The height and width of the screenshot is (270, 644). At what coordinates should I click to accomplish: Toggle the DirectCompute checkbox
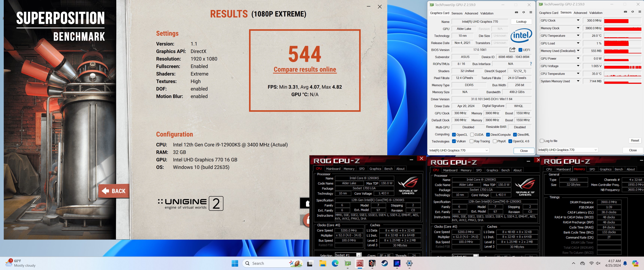coord(488,135)
